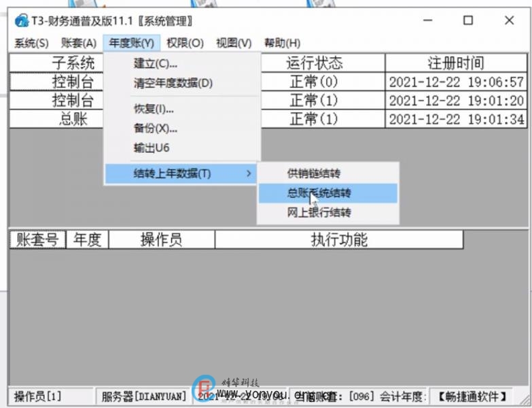Open the 视图(V) menu
This screenshot has height=408, width=532.
tap(234, 43)
